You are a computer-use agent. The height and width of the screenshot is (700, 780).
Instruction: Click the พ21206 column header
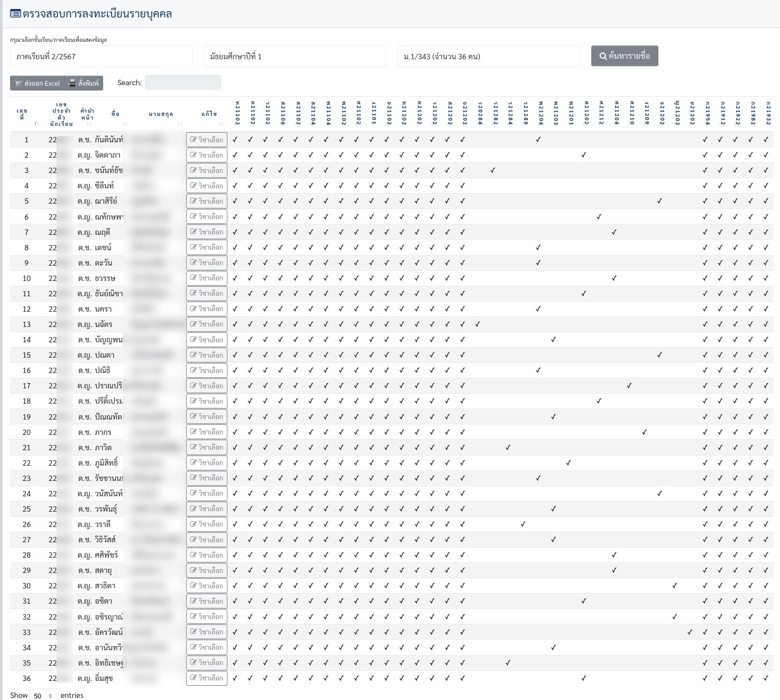(541, 113)
